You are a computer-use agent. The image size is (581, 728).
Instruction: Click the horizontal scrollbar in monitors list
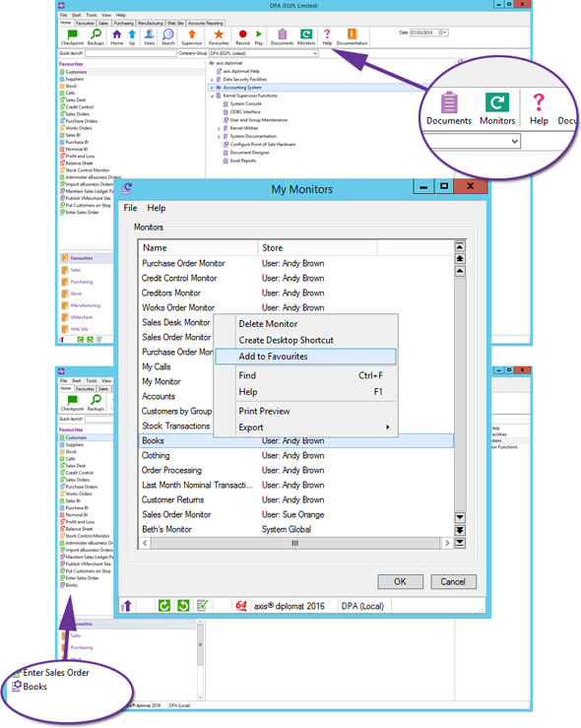tap(295, 543)
